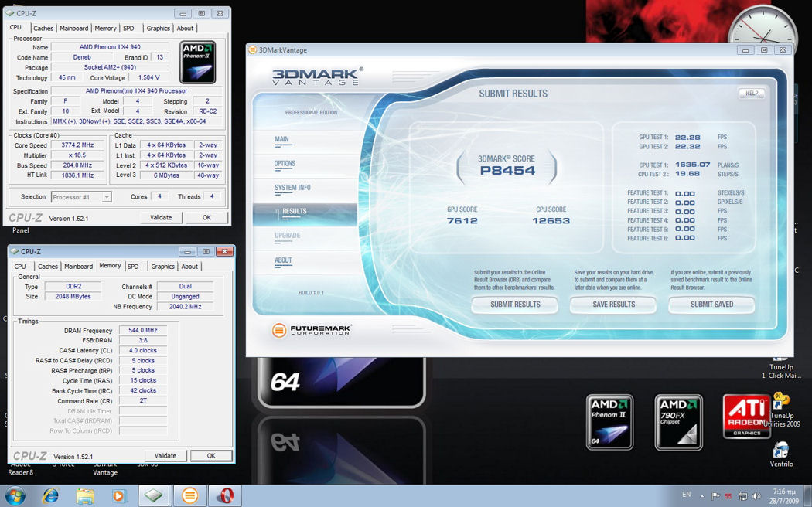Open the SPD tab in the lower CPU-Z window

tap(133, 267)
